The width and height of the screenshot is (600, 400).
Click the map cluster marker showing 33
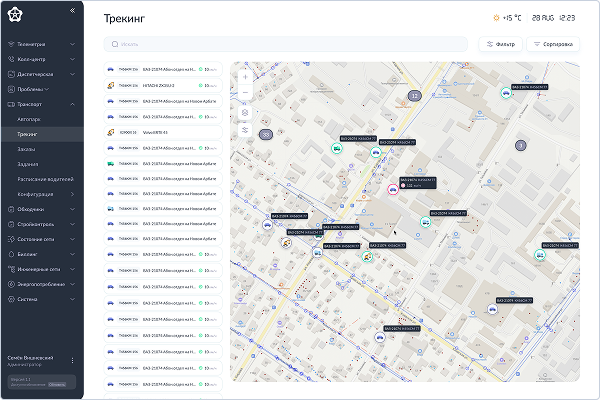click(x=266, y=135)
